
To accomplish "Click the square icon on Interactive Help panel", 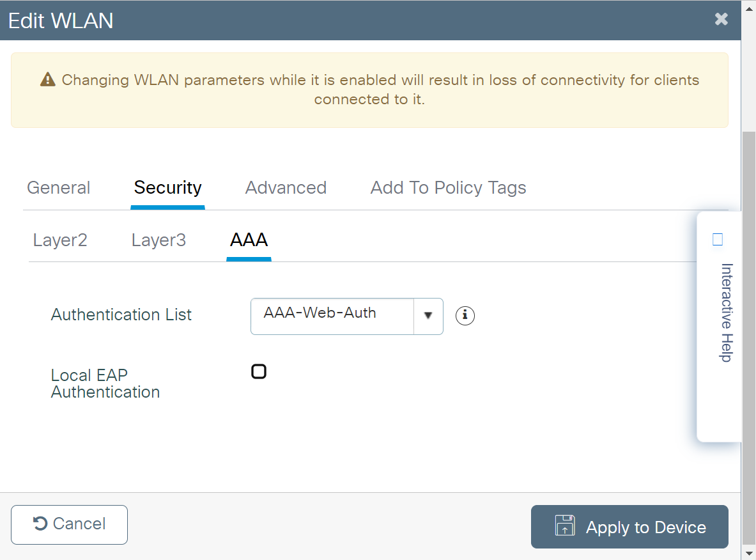I will tap(717, 240).
